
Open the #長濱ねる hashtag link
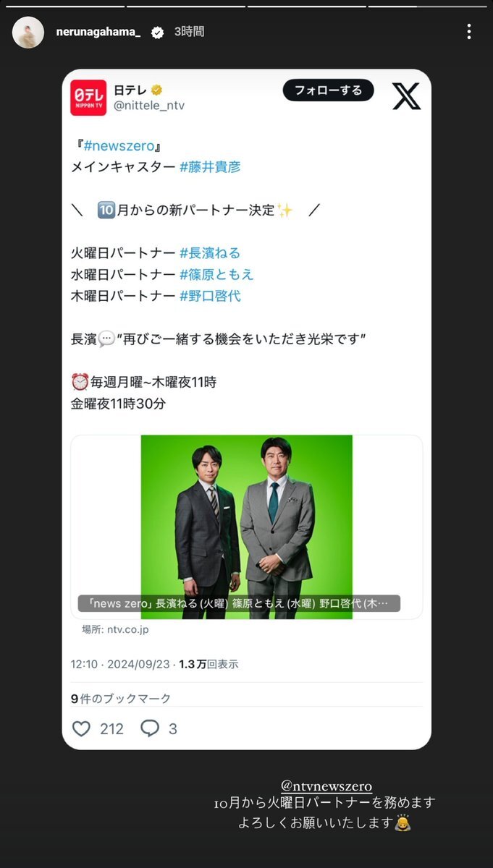pos(210,253)
